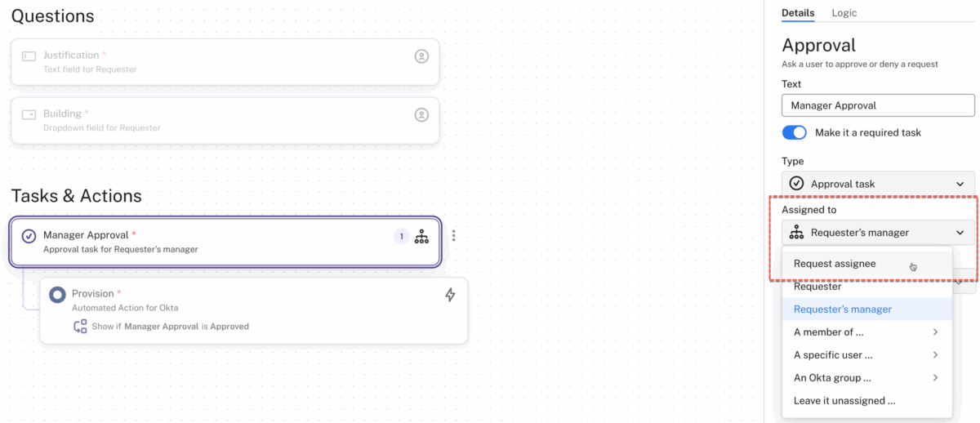Select the Details tab
The width and height of the screenshot is (980, 423).
coord(798,13)
